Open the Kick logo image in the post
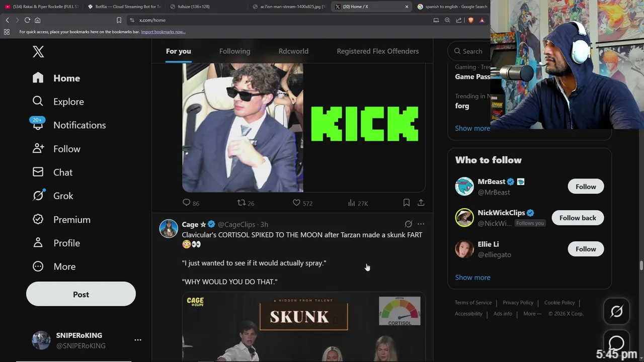644x362 pixels. (x=364, y=127)
